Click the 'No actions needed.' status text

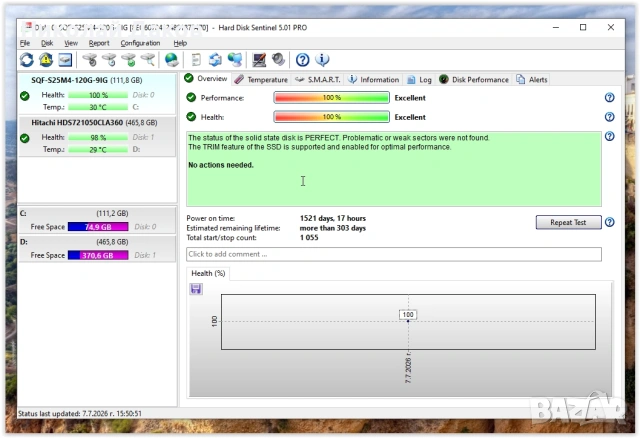(221, 165)
